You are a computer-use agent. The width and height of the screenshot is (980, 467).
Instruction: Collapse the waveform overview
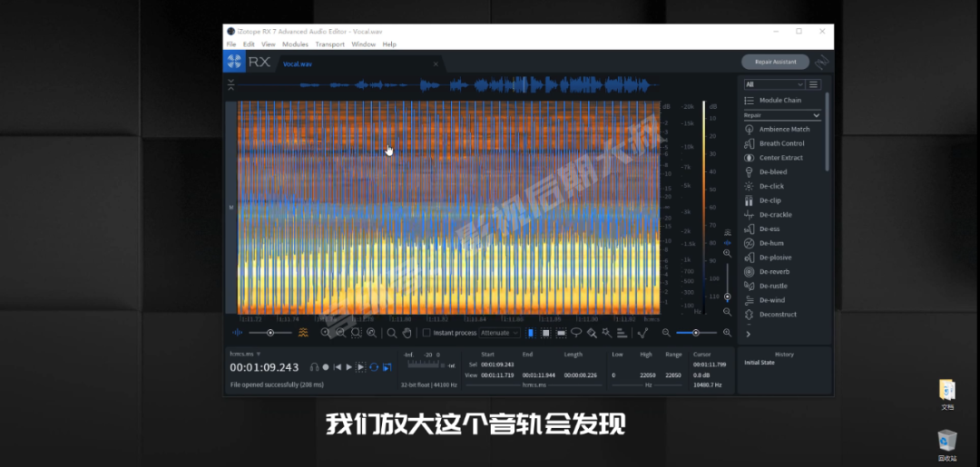point(230,85)
